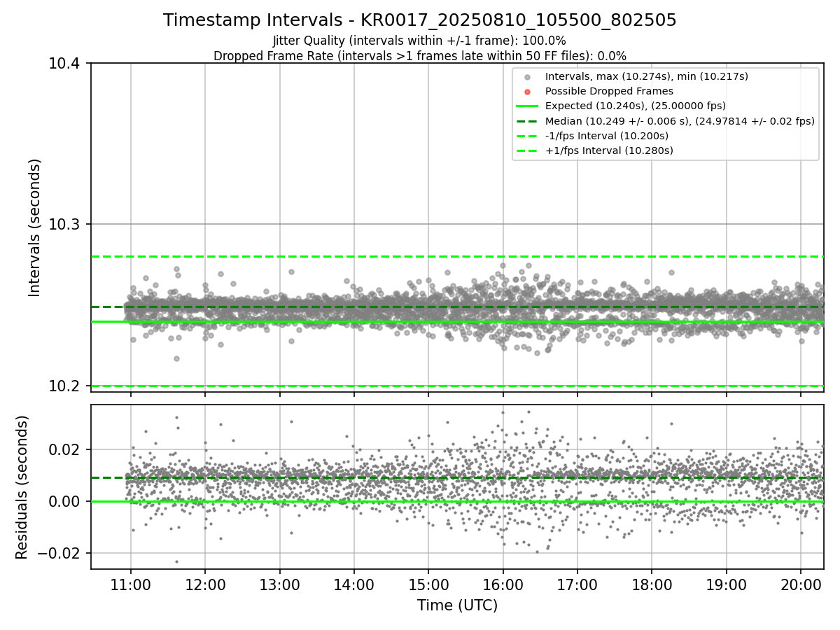Click the 10.4 tick label on upper plot

[x=66, y=64]
